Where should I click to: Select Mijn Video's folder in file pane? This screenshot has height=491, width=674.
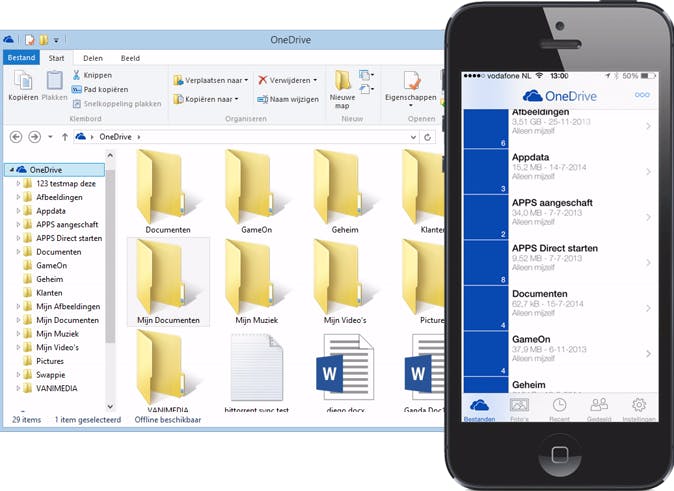pyautogui.click(x=345, y=282)
